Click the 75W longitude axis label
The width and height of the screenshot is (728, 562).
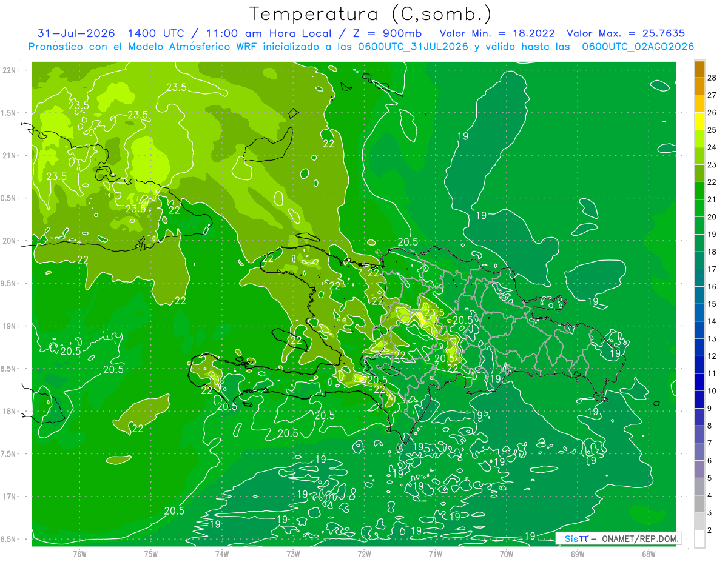click(x=150, y=554)
